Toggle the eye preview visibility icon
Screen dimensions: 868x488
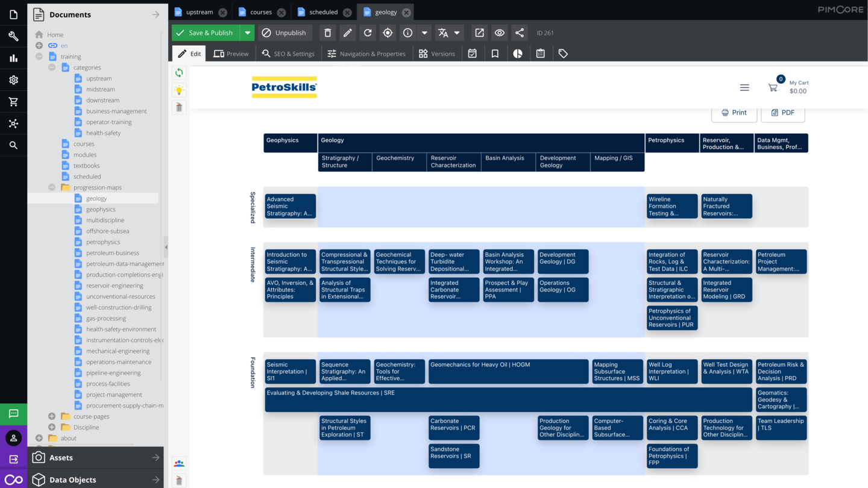499,33
